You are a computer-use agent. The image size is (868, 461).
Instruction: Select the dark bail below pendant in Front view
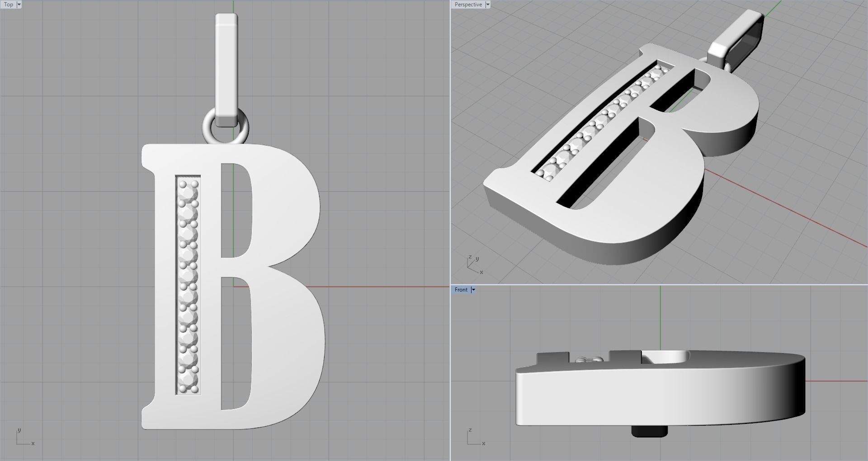pos(649,431)
